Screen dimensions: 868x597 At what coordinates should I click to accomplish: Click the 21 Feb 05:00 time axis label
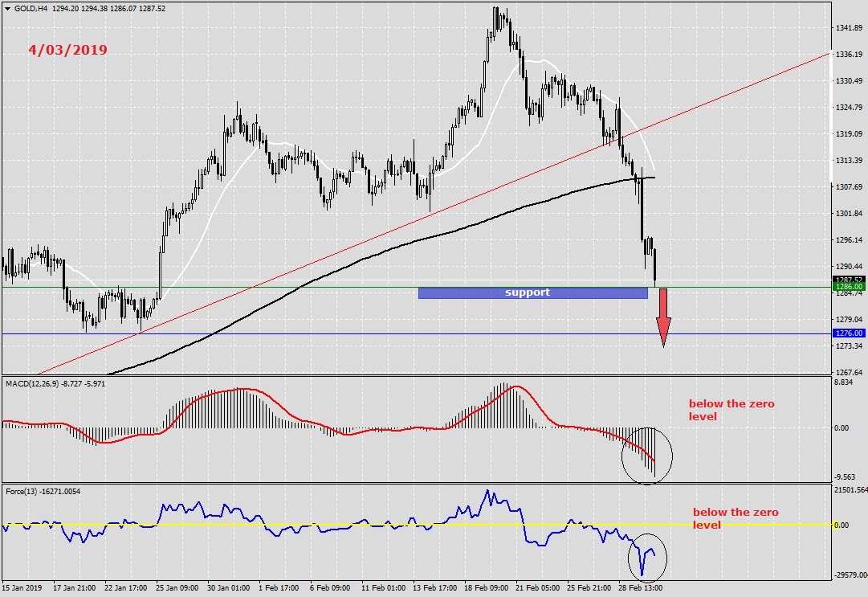(x=537, y=587)
